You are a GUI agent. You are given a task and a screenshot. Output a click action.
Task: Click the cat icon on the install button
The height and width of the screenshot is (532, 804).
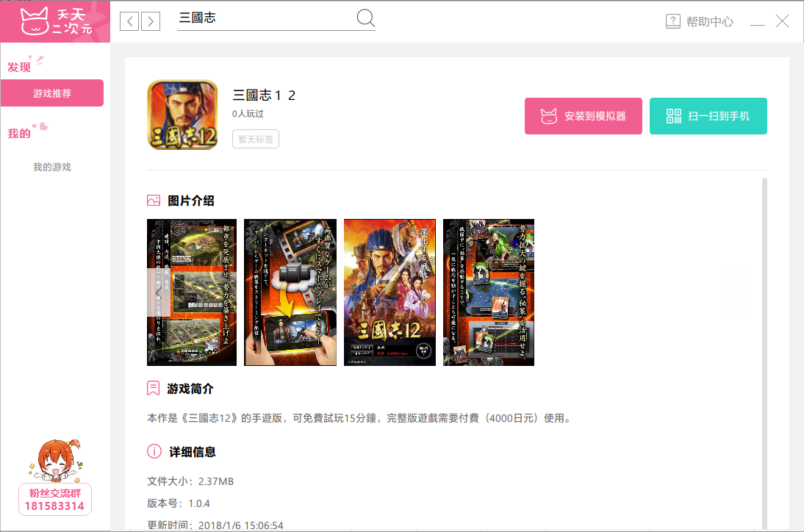tap(549, 116)
